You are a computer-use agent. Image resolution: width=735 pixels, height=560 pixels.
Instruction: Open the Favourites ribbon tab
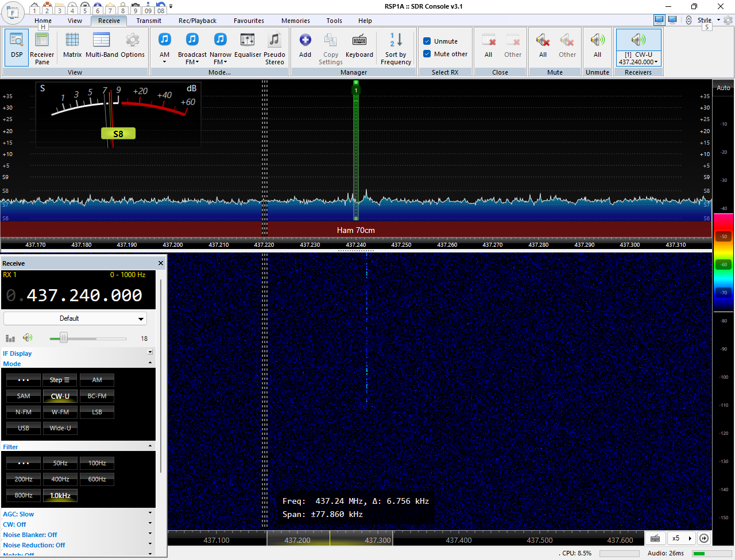[249, 21]
